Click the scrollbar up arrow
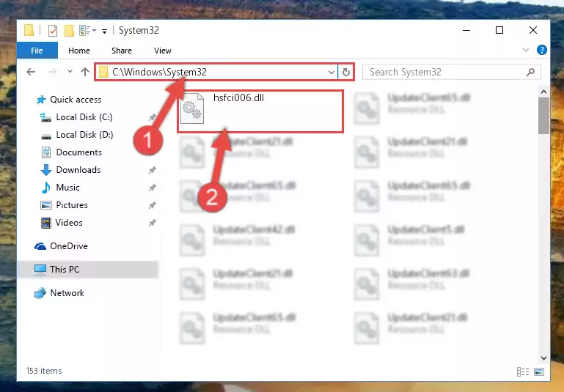Image resolution: width=564 pixels, height=392 pixels. (544, 92)
